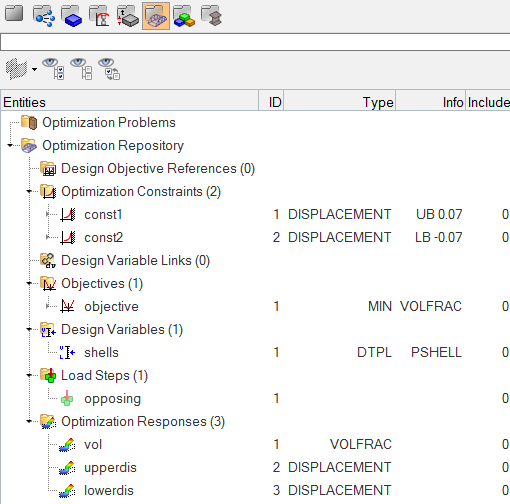Open the multicolored assembly blocks view icon
Image resolution: width=510 pixels, height=504 pixels.
coord(184,16)
